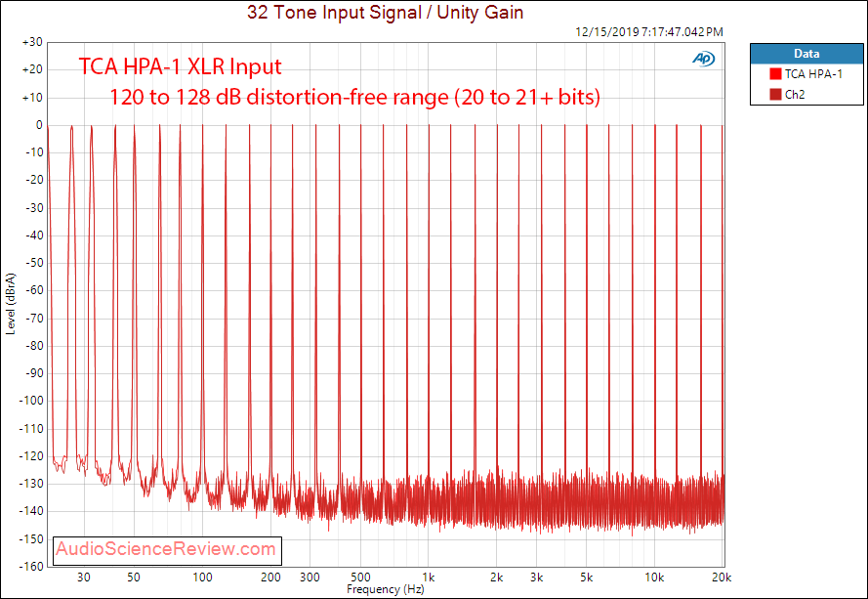Screen dimensions: 868x599
Task: Click the -70 level axis label
Action: [34, 318]
